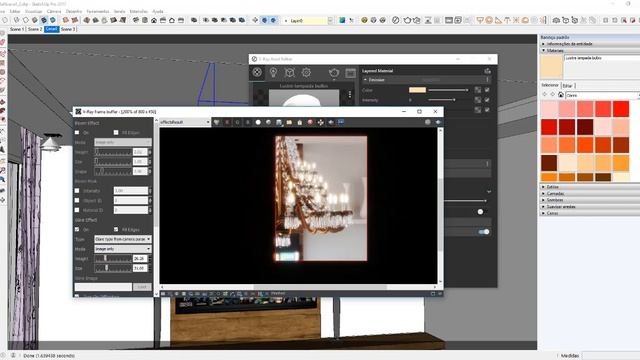Viewport: 640px width, 360px height.
Task: Uncheck Glare Effect Fill Edges checkbox
Action: pos(116,230)
